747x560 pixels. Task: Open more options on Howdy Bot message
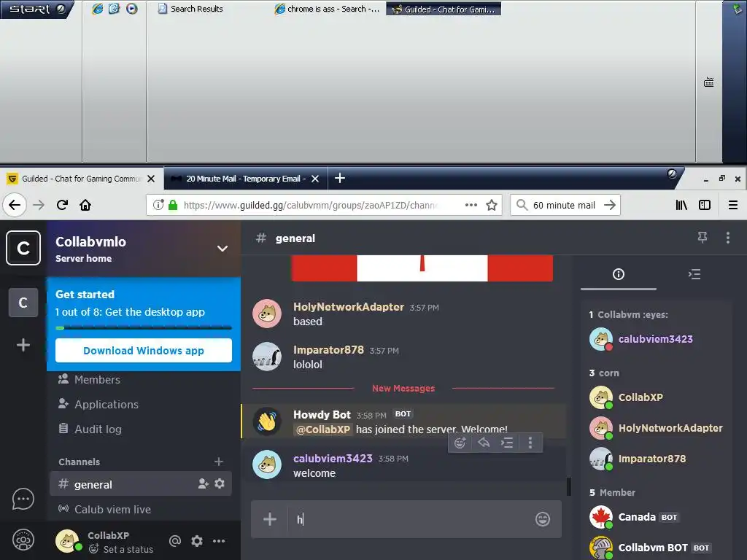click(x=530, y=443)
